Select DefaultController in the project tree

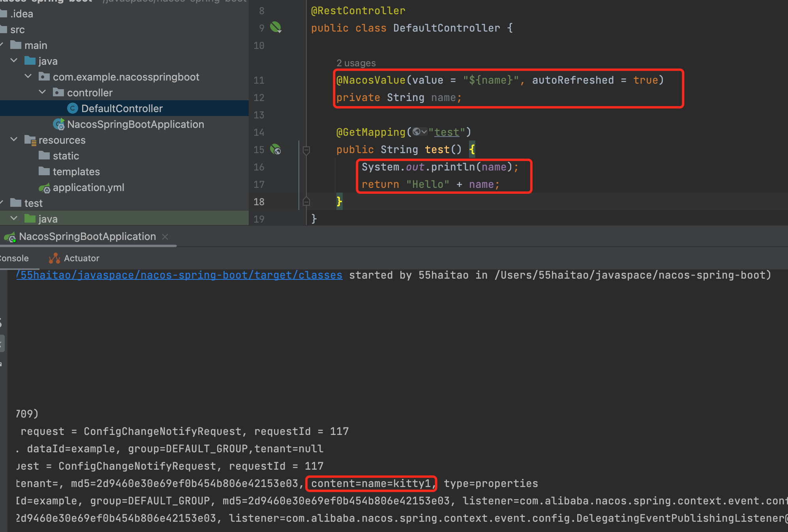pyautogui.click(x=122, y=109)
